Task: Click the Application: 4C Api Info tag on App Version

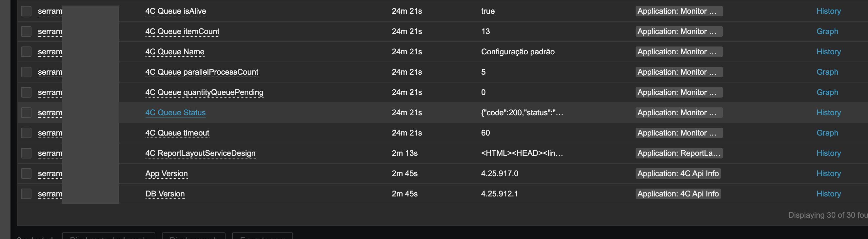Action: coord(678,174)
